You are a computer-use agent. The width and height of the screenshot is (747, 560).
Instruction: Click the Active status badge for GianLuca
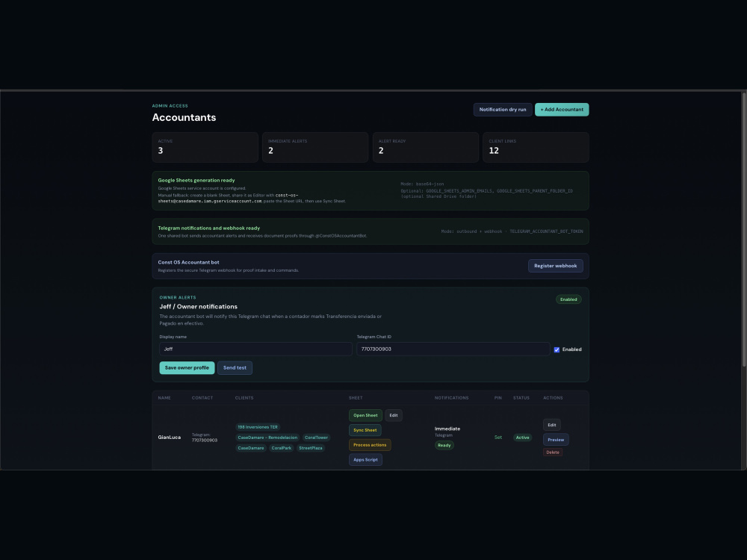[522, 438]
